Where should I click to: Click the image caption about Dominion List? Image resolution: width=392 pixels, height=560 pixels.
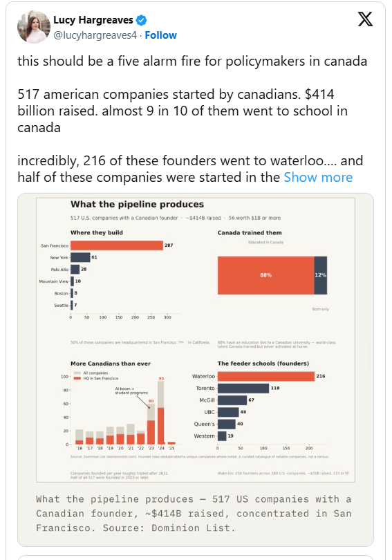(x=194, y=513)
